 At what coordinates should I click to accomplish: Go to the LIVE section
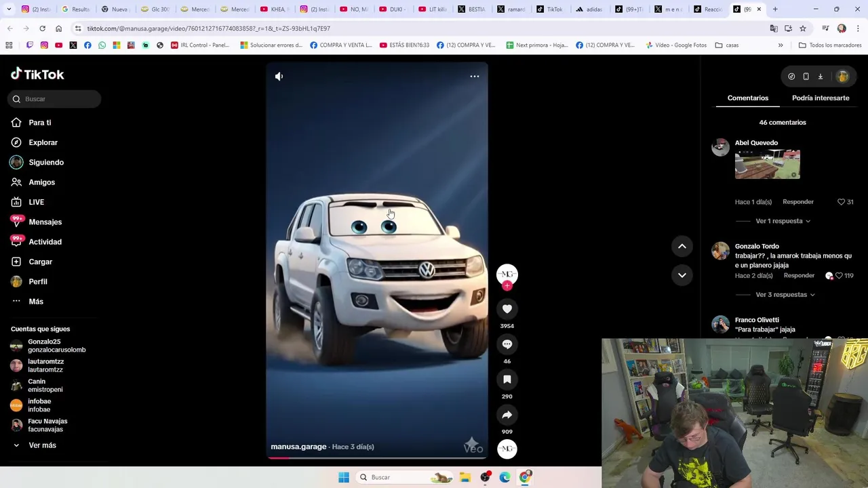point(36,202)
